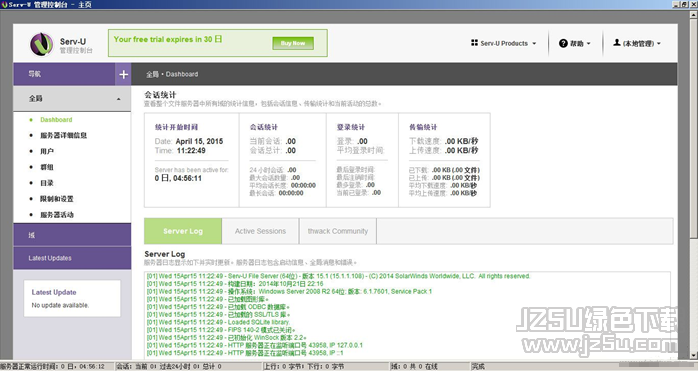The image size is (698, 371).
Task: Click the Serv-U logo icon
Action: 41,44
